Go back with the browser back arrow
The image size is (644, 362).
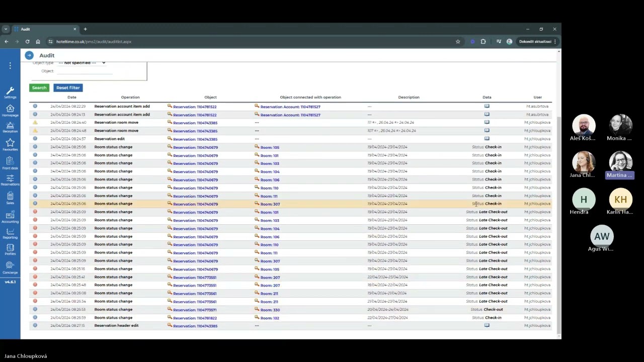pyautogui.click(x=7, y=42)
